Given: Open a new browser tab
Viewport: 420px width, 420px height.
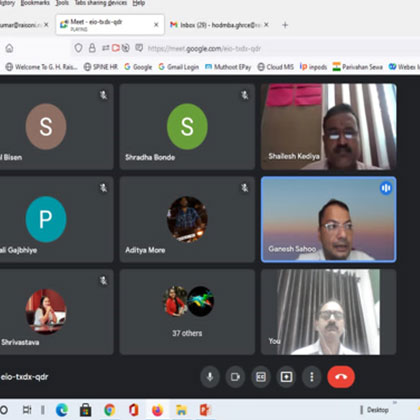Looking at the screenshot, I should pyautogui.click(x=285, y=25).
